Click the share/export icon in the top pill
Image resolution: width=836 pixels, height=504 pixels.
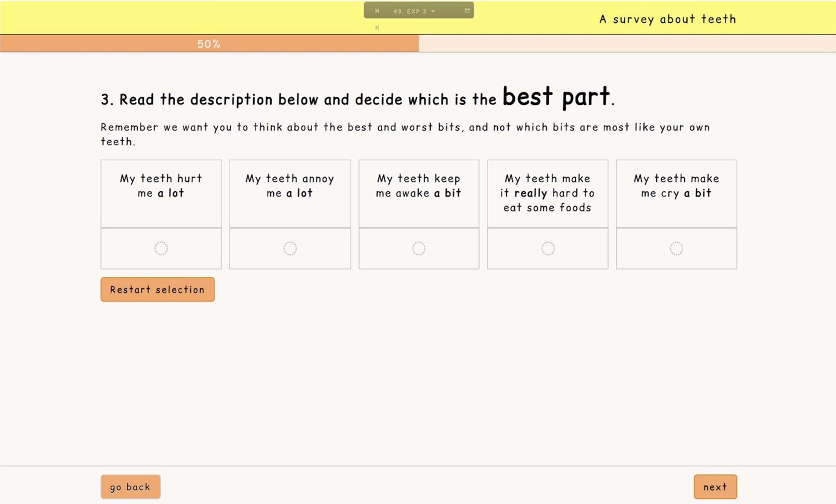(x=467, y=11)
